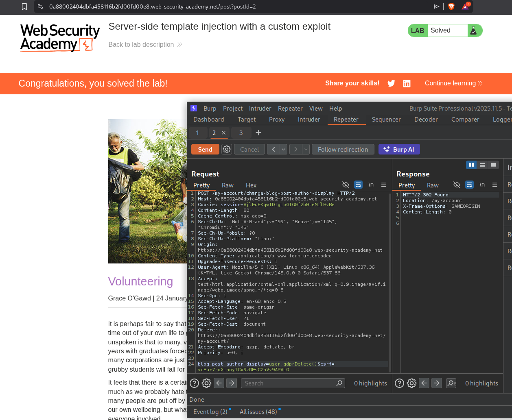Viewport: 512px width, 420px height.
Task: Click the Brave shield icon in address bar
Action: click(x=451, y=7)
